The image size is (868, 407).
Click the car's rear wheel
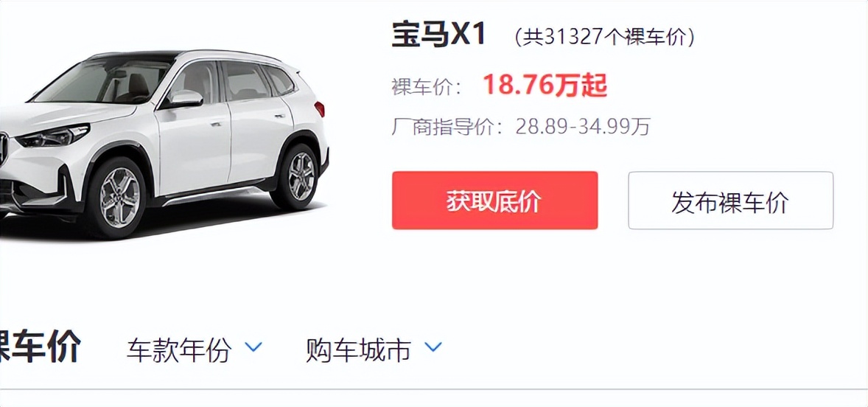tap(300, 175)
